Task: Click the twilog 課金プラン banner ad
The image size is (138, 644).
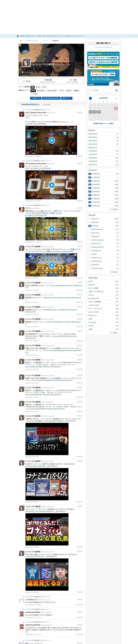Action: [x=103, y=60]
